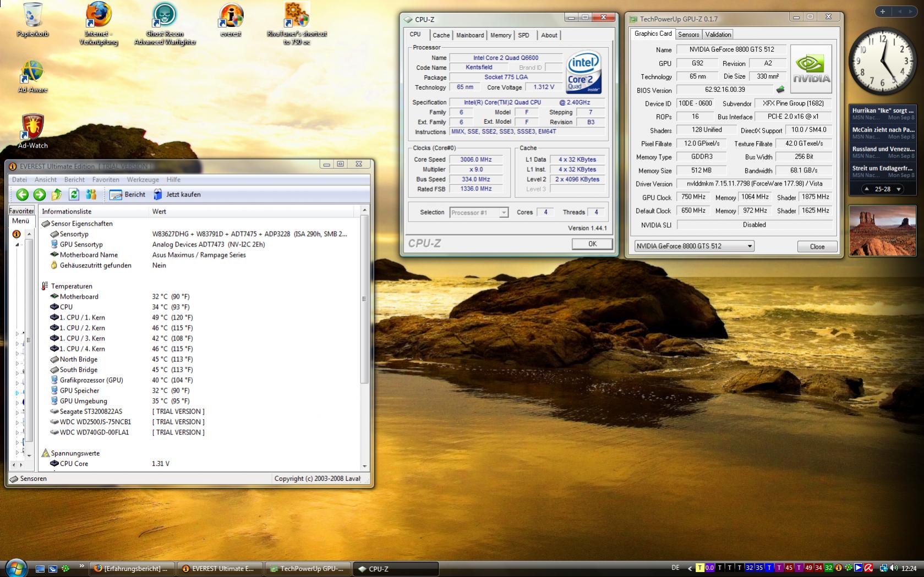
Task: Click the EVEREST list vertical scrollbar down arrow
Action: pos(364,466)
